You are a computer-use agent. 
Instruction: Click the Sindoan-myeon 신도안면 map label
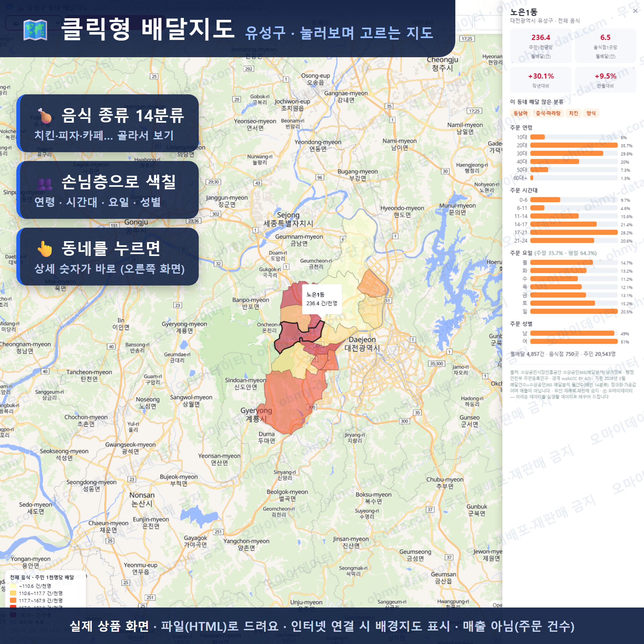(x=245, y=384)
